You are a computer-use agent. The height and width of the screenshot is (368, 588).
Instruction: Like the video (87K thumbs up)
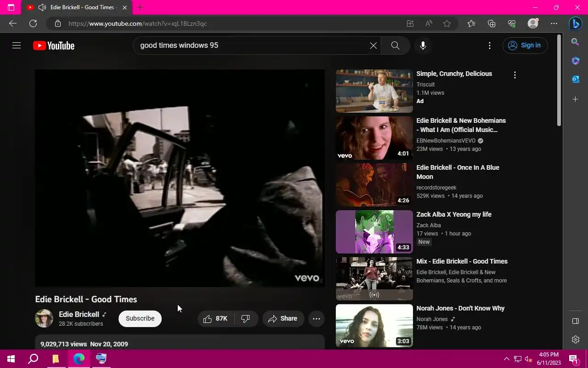(216, 318)
